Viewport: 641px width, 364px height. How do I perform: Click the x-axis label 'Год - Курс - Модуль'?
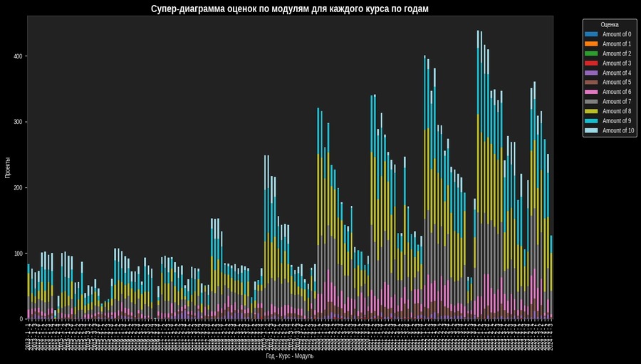pyautogui.click(x=289, y=356)
